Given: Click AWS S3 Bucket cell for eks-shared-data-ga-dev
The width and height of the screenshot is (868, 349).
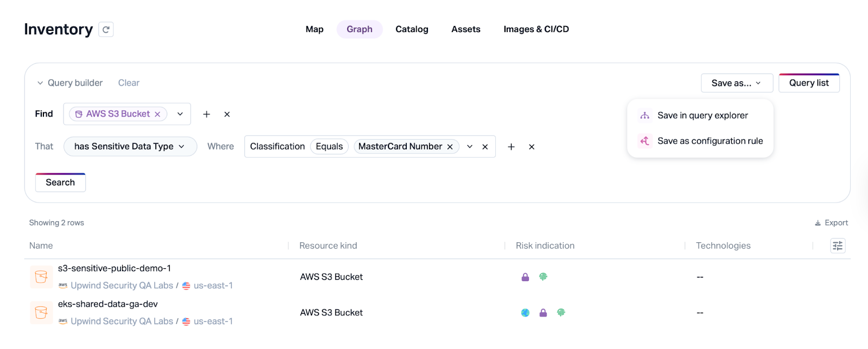Looking at the screenshot, I should pos(331,313).
